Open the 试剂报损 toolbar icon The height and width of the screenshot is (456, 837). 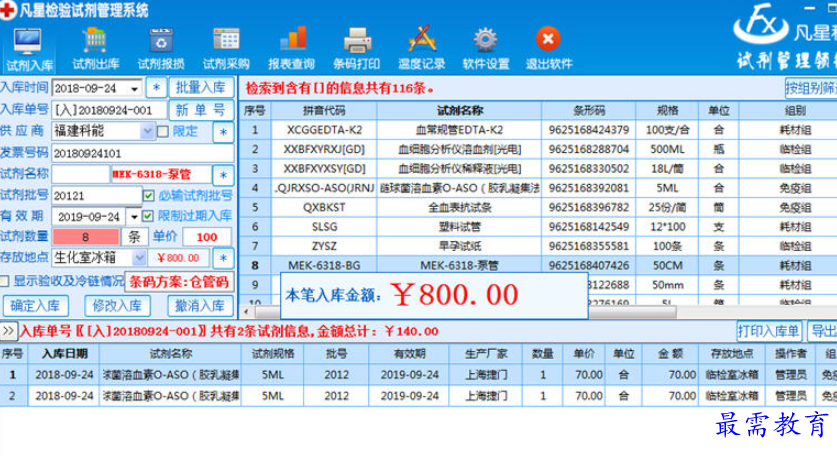click(161, 49)
